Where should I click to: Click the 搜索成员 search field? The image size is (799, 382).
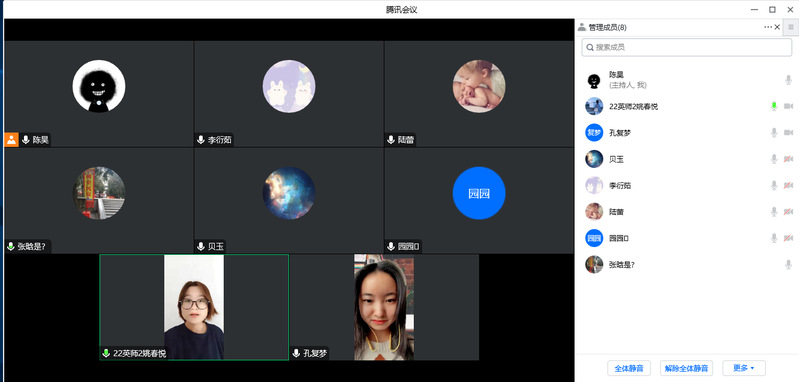click(x=686, y=47)
